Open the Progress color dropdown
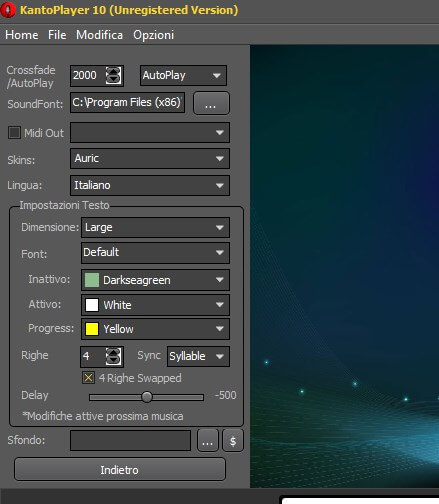This screenshot has width=439, height=504. (155, 329)
